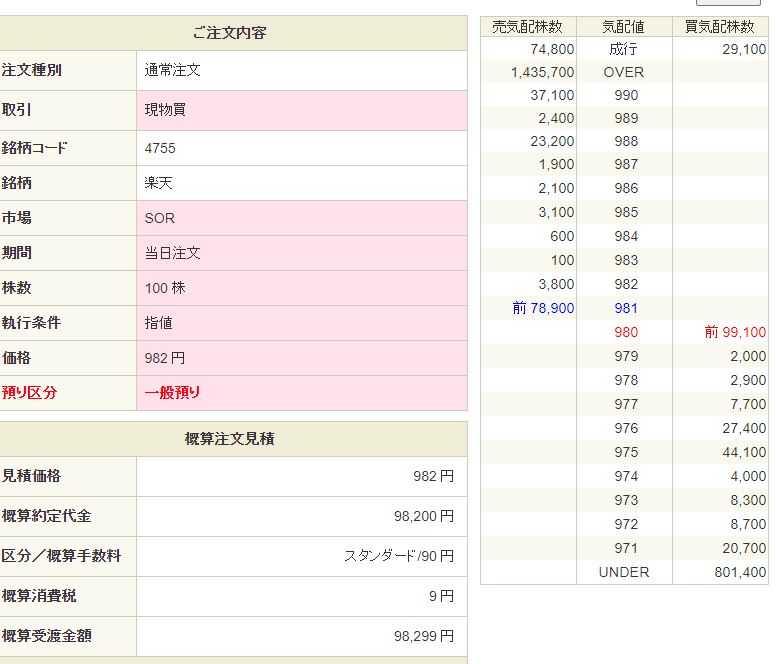Image resolution: width=776 pixels, height=664 pixels.
Task: Click the 37,100 sell quantity
Action: click(x=552, y=95)
